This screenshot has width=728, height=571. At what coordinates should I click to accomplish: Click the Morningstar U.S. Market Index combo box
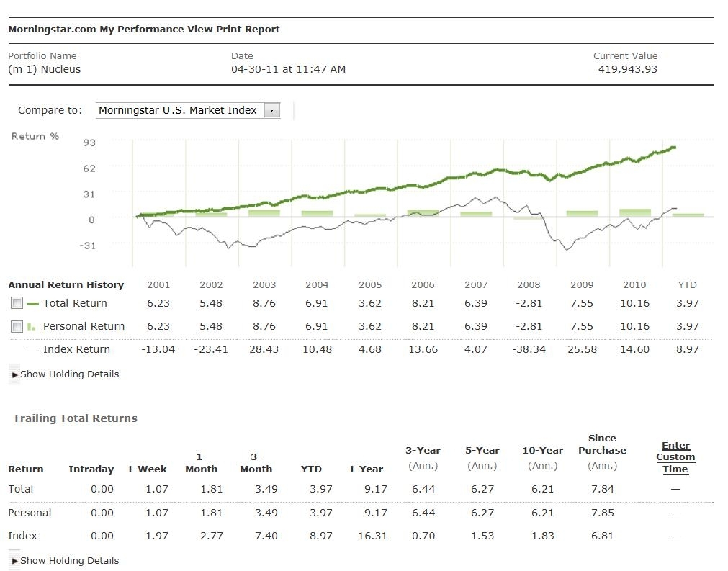click(187, 110)
